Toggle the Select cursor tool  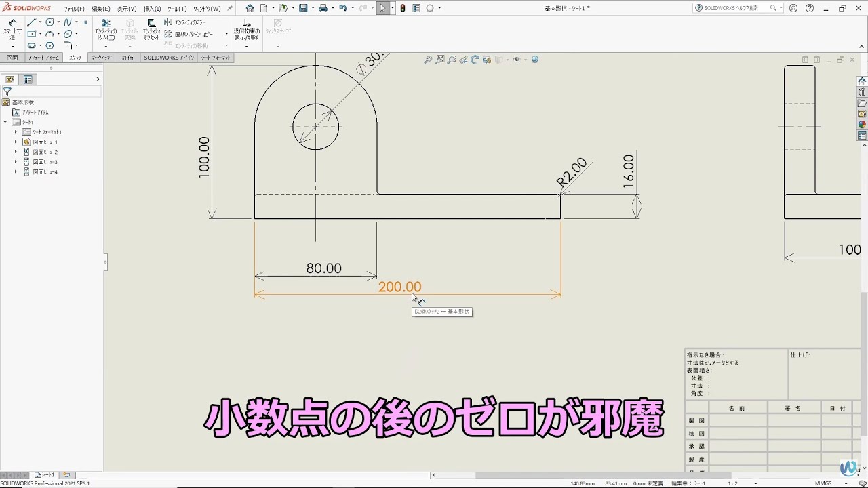(x=383, y=8)
